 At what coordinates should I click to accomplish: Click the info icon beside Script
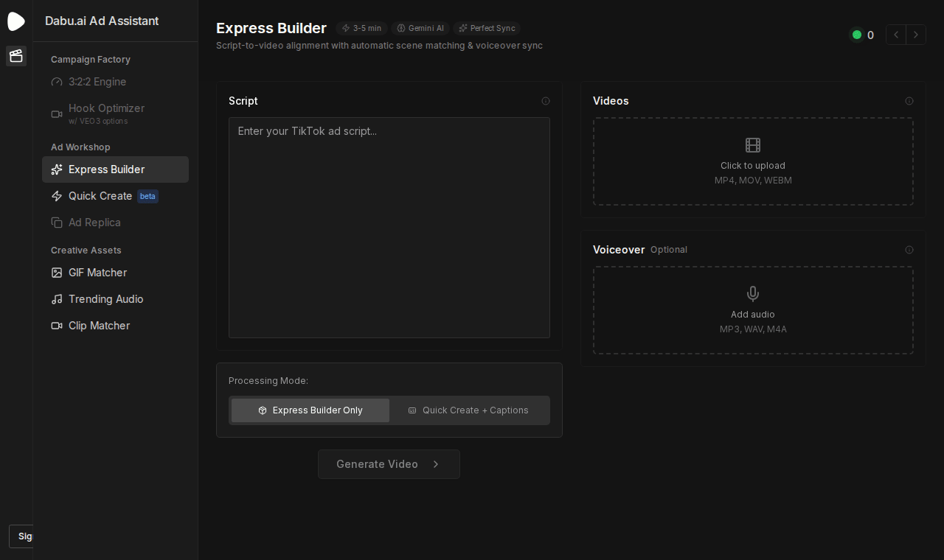click(546, 101)
